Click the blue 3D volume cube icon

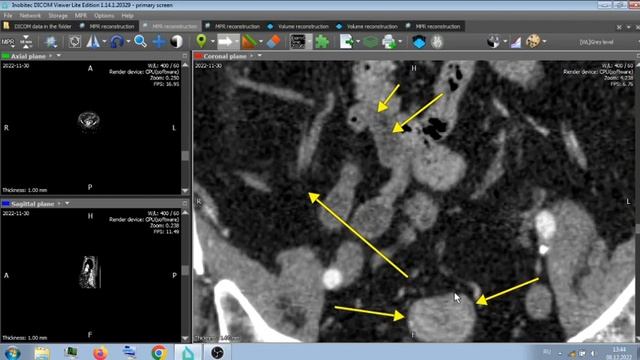(419, 42)
